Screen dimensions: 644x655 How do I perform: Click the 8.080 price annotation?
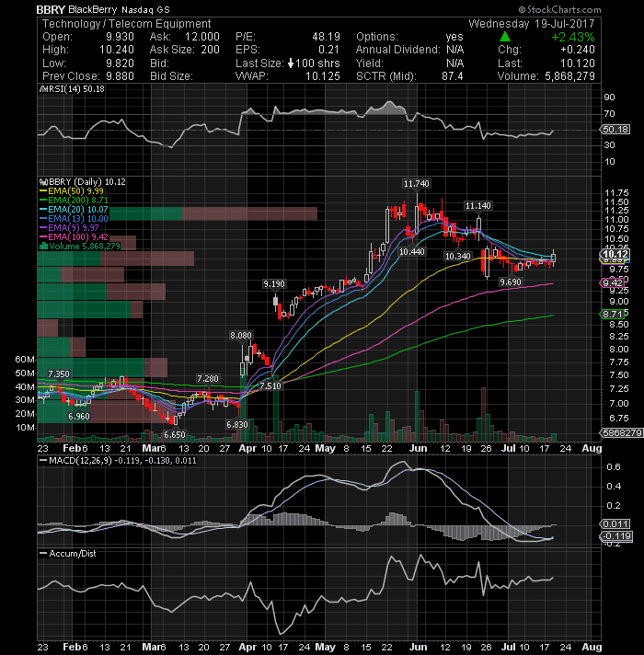click(x=241, y=336)
